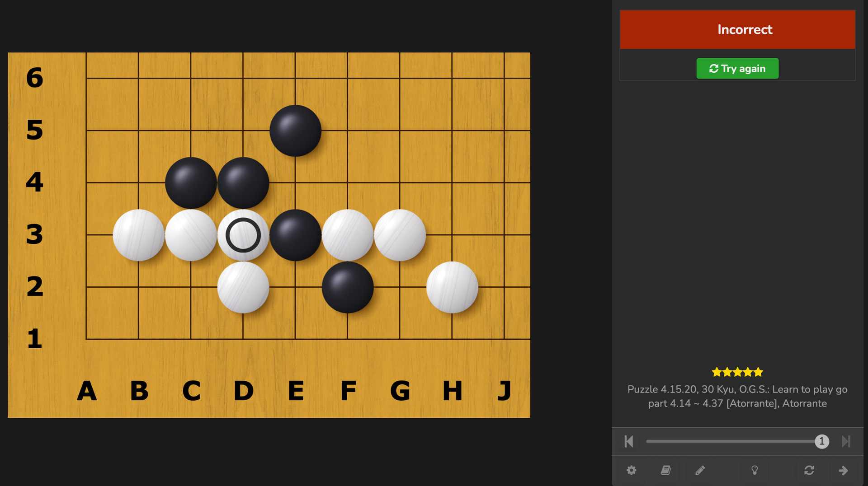The image size is (868, 486).
Task: Open the puzzle collection book icon
Action: 665,470
